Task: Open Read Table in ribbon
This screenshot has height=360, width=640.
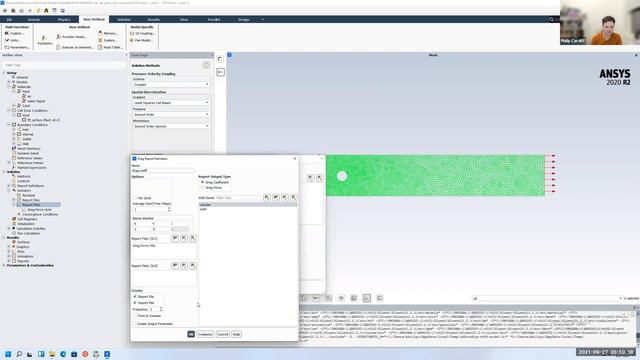Action: point(110,47)
